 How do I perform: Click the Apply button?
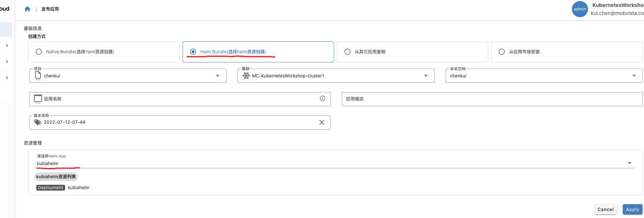[632, 209]
